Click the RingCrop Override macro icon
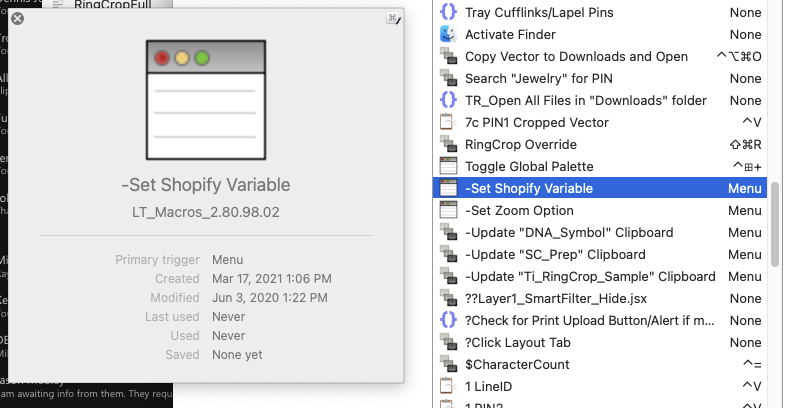 [x=448, y=145]
